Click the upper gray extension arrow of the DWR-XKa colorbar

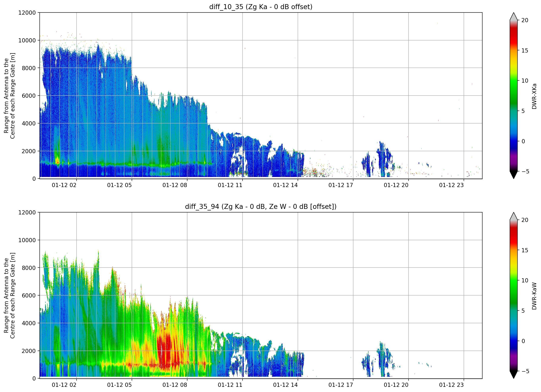(514, 16)
